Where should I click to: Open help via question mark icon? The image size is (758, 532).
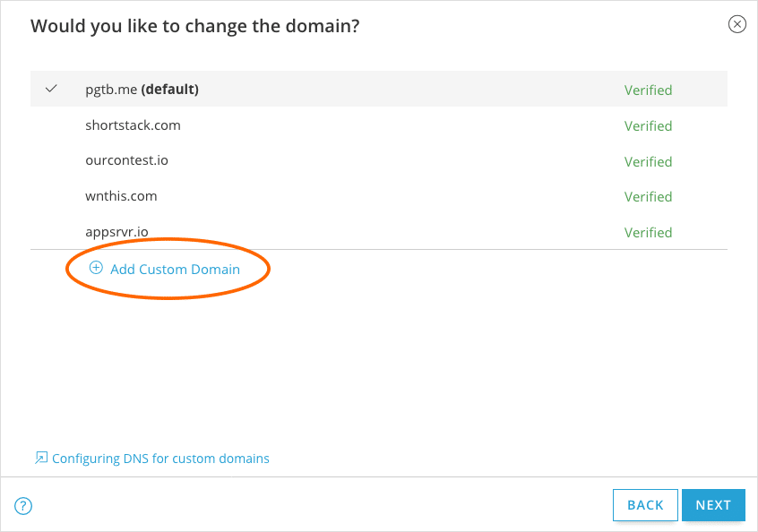(23, 506)
